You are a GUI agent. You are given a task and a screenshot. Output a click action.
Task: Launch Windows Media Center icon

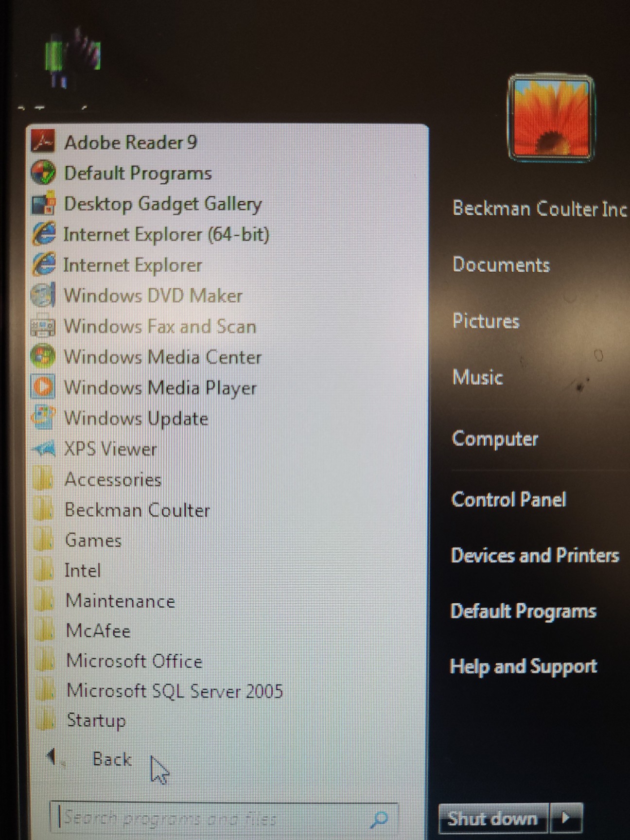[x=43, y=357]
